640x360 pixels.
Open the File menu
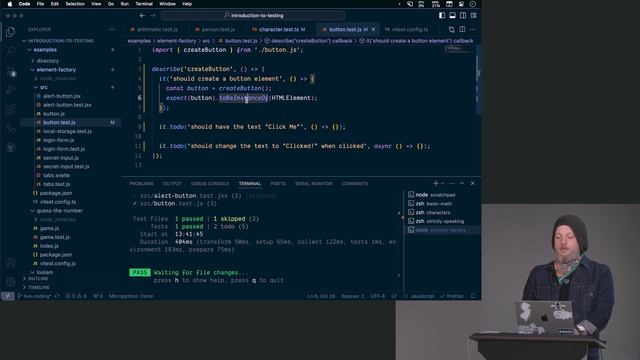(40, 4)
